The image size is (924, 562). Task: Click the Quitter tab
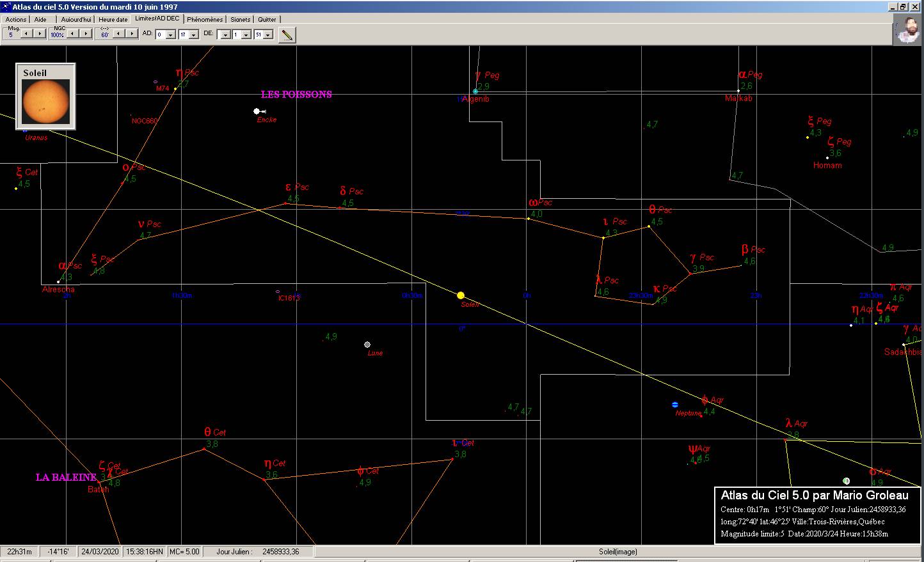[x=267, y=20]
